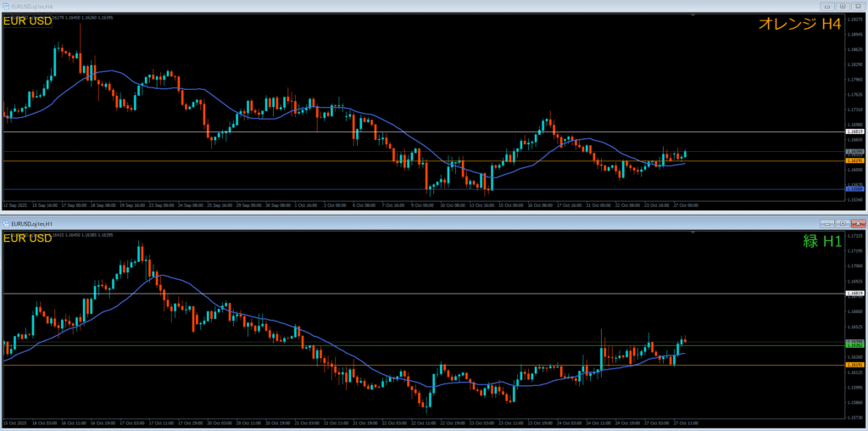Viewport: 868px width, 431px height.
Task: Close the EURUSD H1 chart window
Action: point(858,223)
